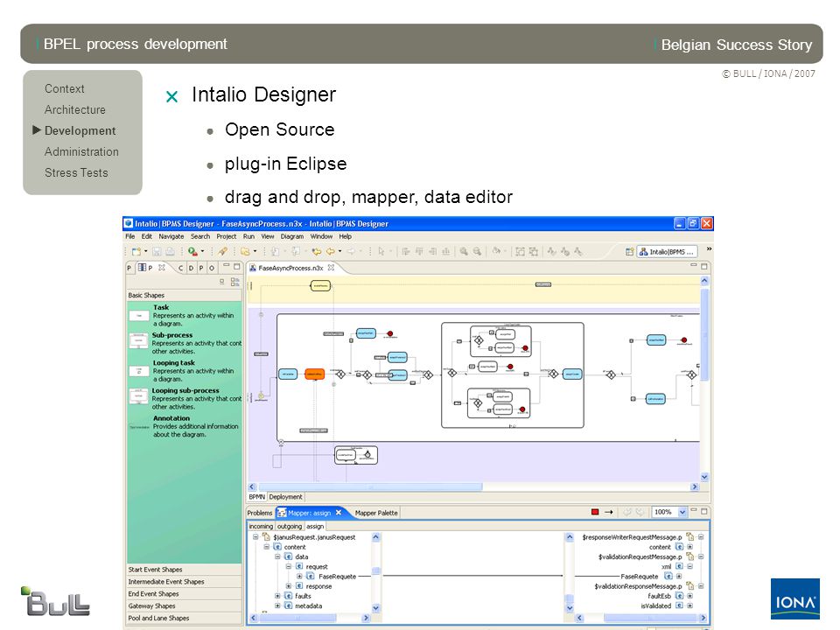Click the Open Perspective icon
Viewport: 840px width, 630px height.
629,251
